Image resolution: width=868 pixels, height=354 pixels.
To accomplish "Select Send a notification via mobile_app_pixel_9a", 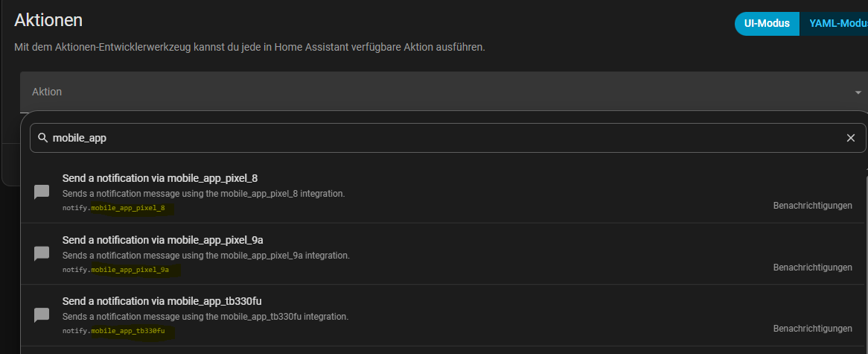I will (x=444, y=253).
